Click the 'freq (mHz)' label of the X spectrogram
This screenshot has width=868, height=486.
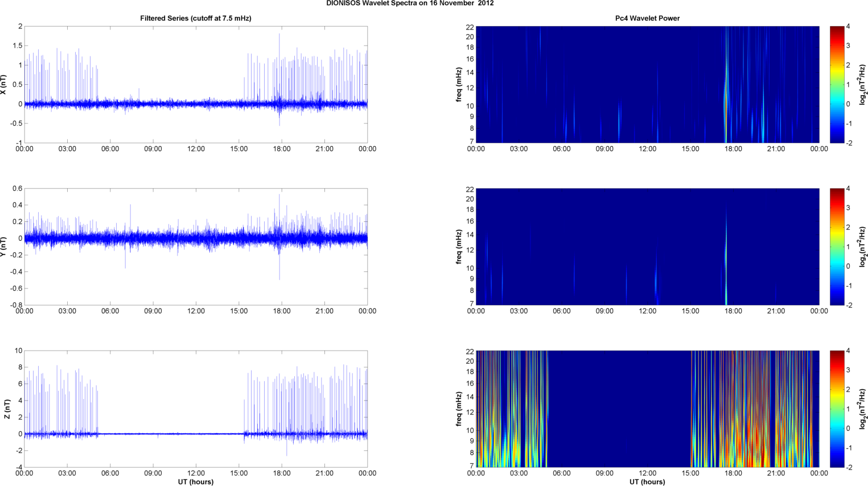click(x=459, y=85)
